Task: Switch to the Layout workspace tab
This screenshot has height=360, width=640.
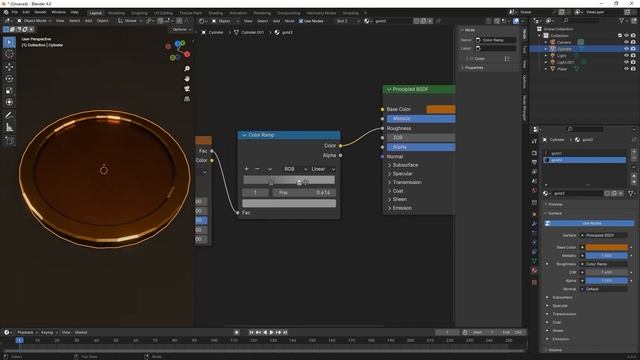Action: tap(95, 13)
